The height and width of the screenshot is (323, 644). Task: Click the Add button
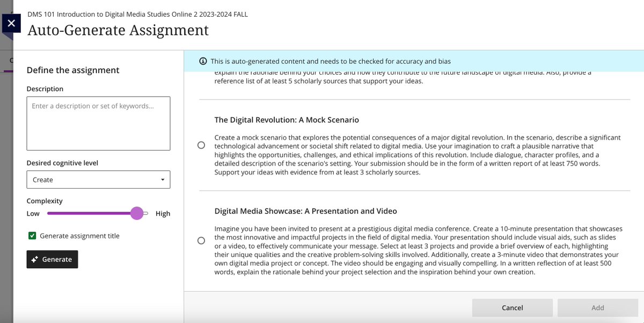coord(597,307)
